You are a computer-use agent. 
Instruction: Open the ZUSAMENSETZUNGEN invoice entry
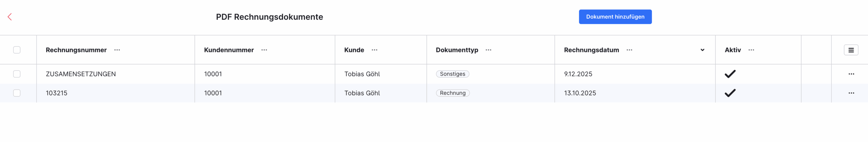pos(81,74)
